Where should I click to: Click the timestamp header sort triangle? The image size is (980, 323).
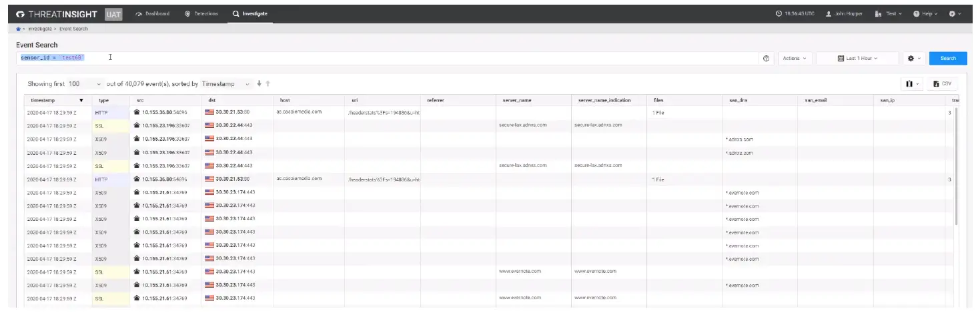point(81,101)
